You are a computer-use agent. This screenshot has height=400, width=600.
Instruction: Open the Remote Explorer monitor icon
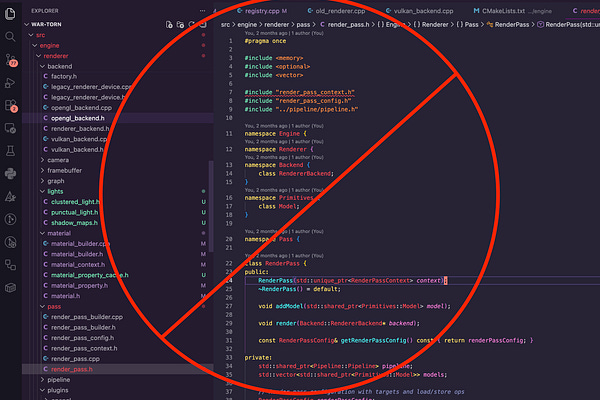pyautogui.click(x=10, y=128)
